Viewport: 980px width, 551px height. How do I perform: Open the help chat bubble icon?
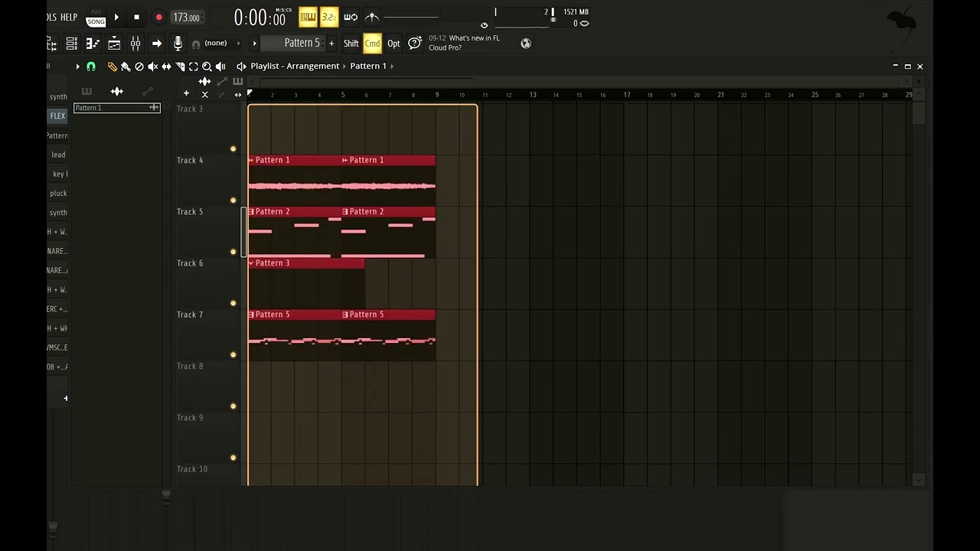tap(414, 44)
